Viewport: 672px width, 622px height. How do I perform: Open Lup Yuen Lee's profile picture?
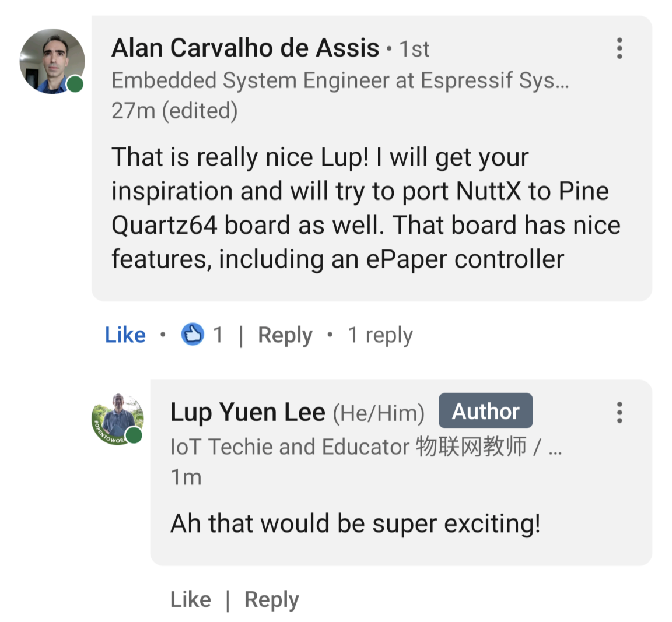click(x=118, y=419)
